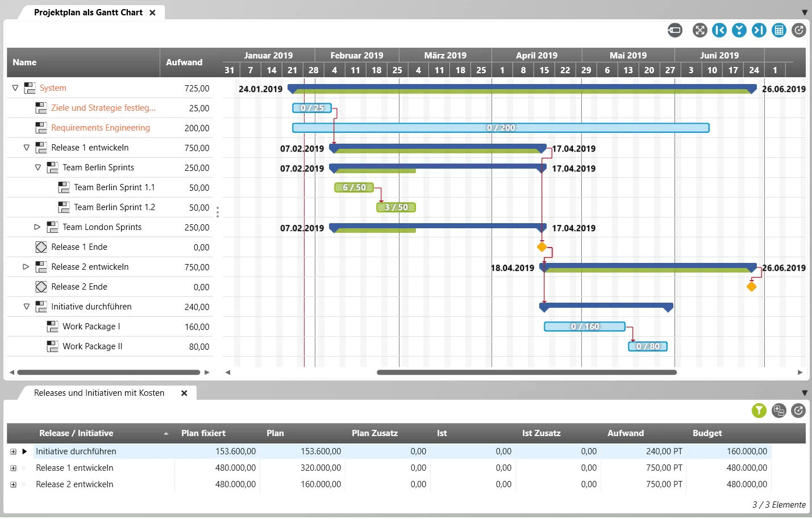Select the Release 1 entwickeln Plan value 320.000,00

click(x=320, y=468)
